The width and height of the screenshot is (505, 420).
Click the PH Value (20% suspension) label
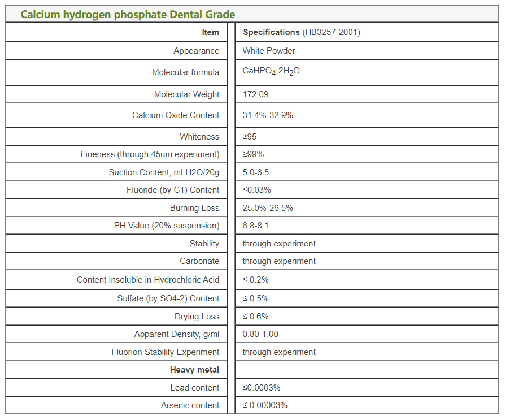(x=167, y=226)
